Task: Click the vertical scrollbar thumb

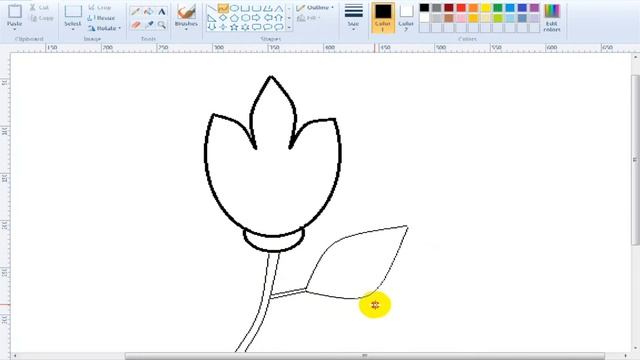Action: pyautogui.click(x=636, y=160)
